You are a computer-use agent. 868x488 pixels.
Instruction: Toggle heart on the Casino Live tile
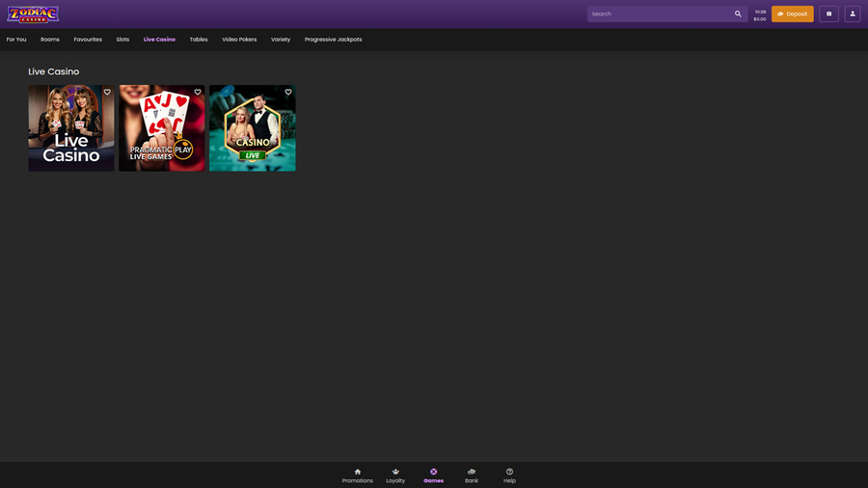tap(288, 93)
